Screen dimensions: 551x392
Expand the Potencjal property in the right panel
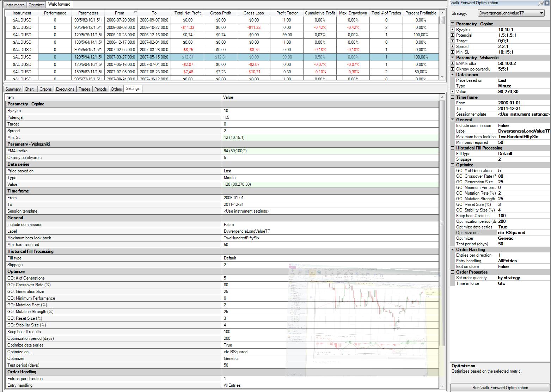[453, 35]
